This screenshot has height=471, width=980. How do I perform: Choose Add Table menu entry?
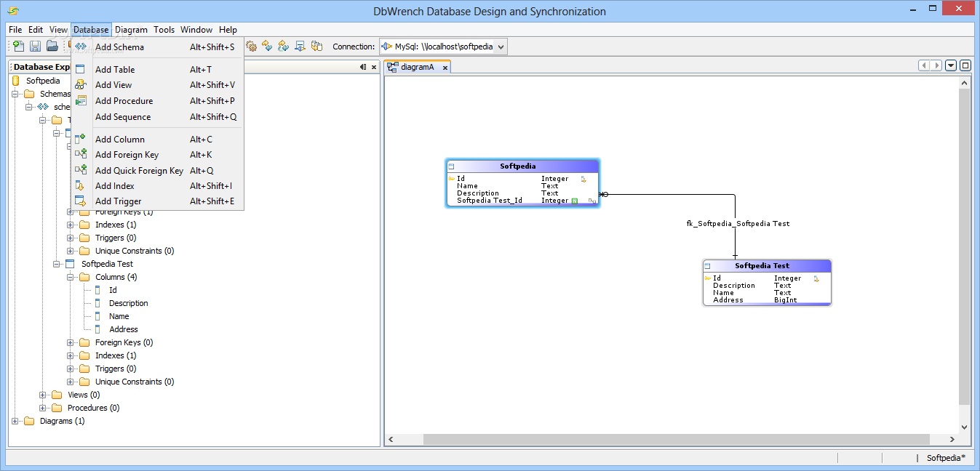click(157, 70)
